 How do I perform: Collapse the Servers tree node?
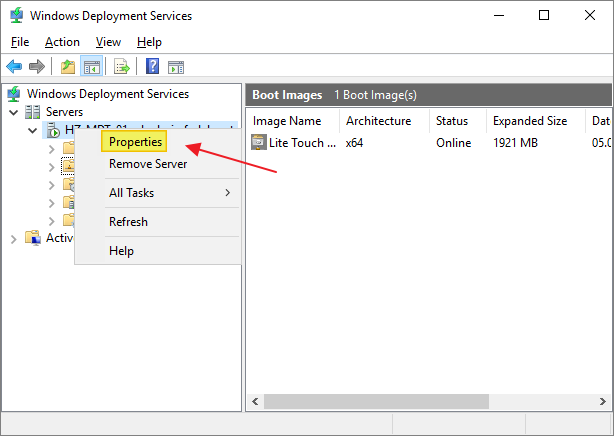(13, 112)
